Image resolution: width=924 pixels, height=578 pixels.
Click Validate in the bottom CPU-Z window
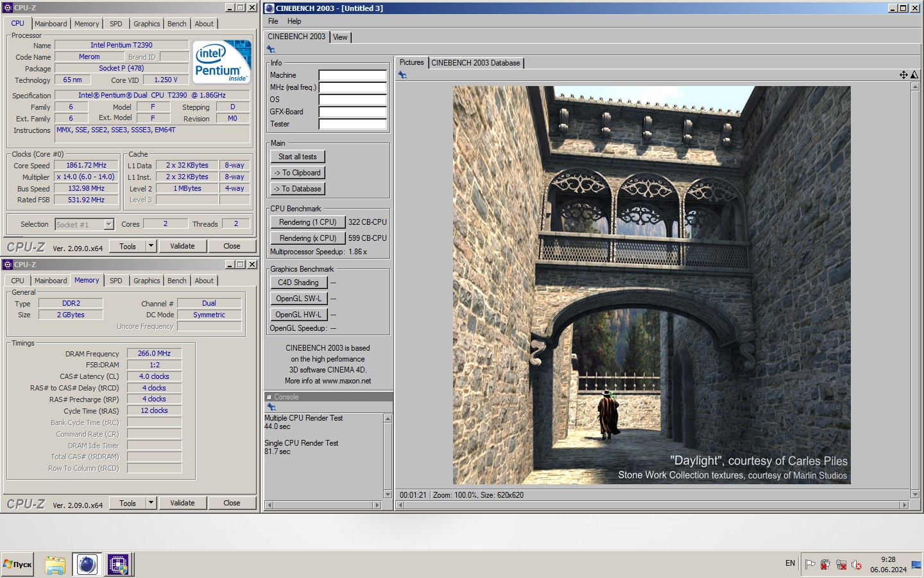pyautogui.click(x=182, y=503)
